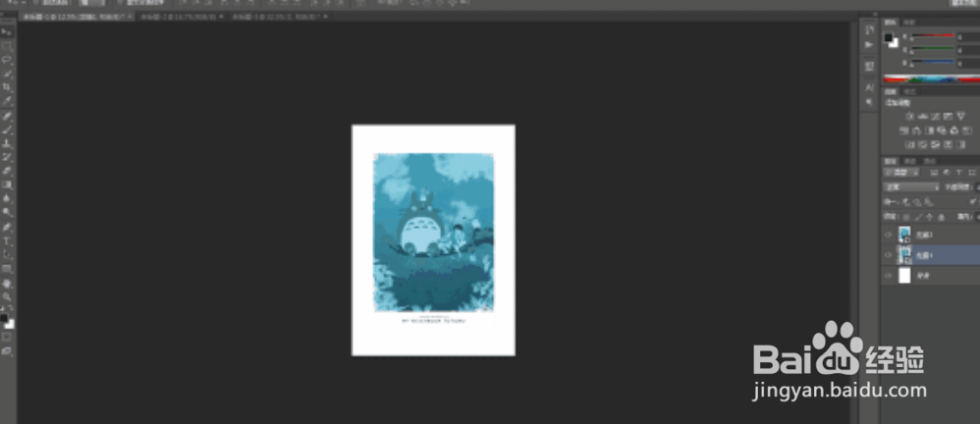Select the History Brush tool
980x424 pixels.
click(7, 157)
